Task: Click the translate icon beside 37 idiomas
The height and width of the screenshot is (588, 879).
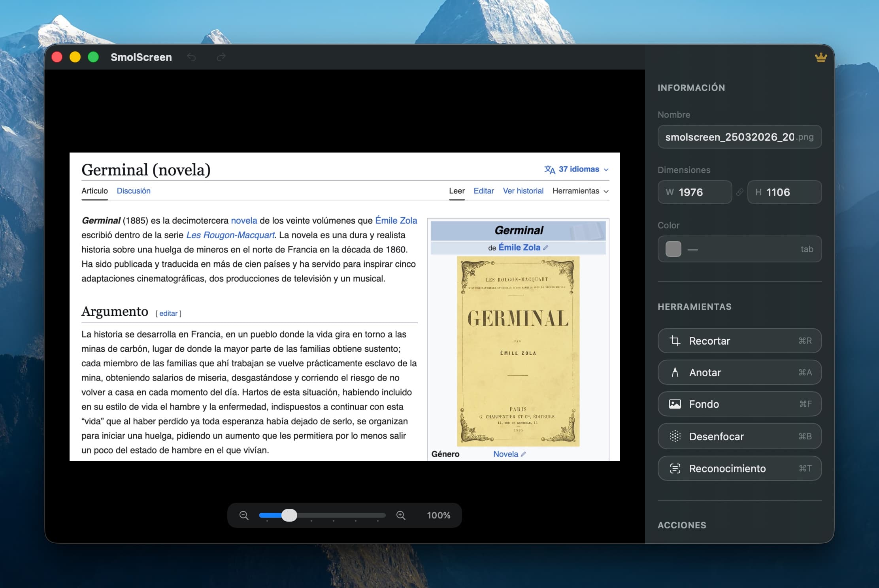Action: coord(550,170)
